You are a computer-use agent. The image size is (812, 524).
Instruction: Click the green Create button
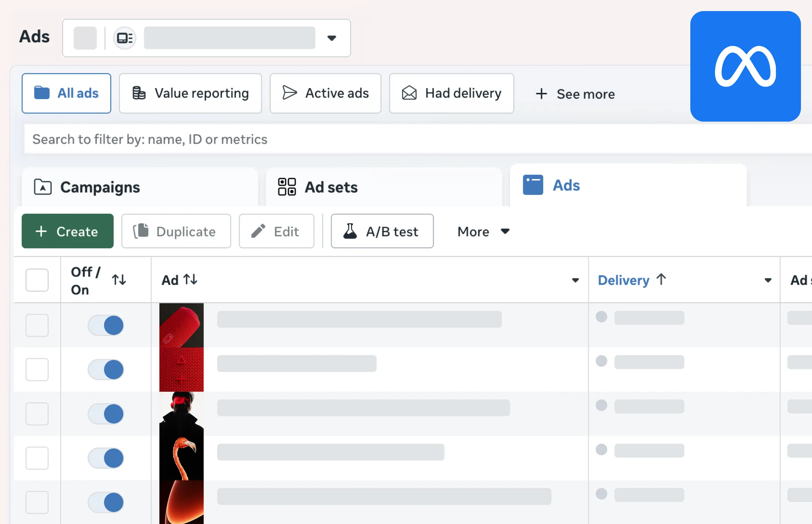click(x=67, y=231)
